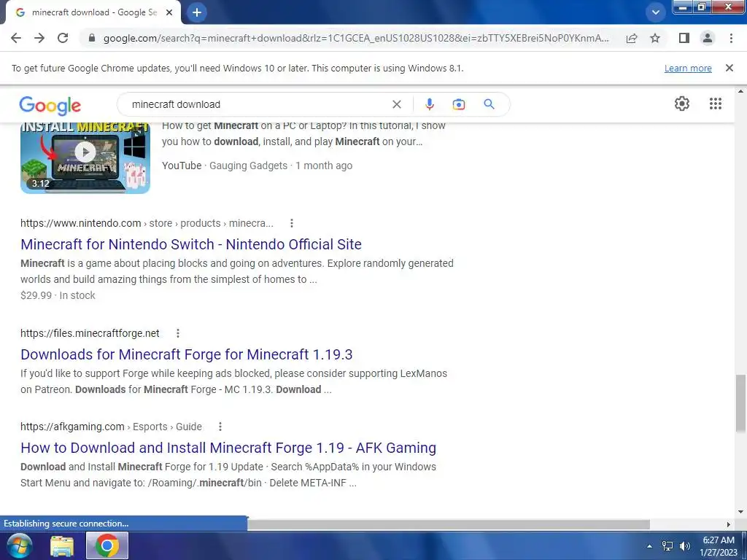Show hidden system tray icons

click(x=649, y=546)
